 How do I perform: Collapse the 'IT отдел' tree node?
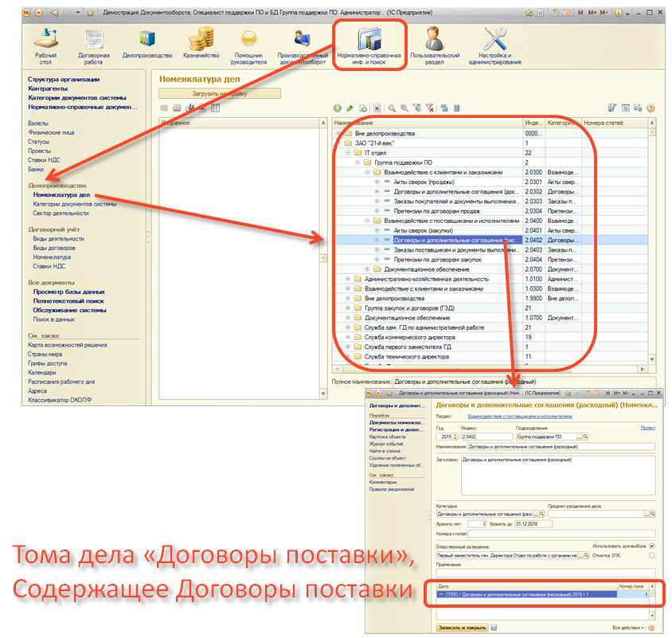(x=347, y=152)
